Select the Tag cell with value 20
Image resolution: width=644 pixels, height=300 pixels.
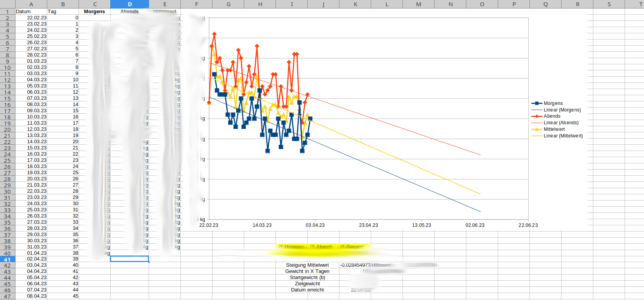point(63,142)
